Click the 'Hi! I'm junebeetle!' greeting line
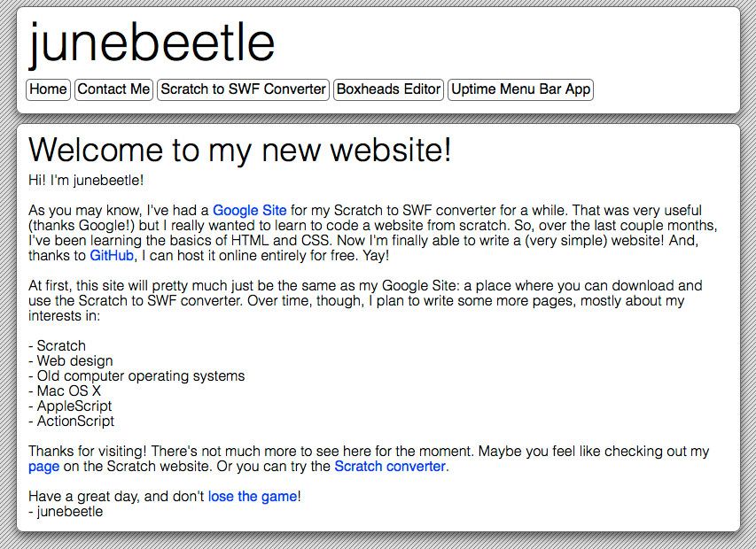 [86, 181]
